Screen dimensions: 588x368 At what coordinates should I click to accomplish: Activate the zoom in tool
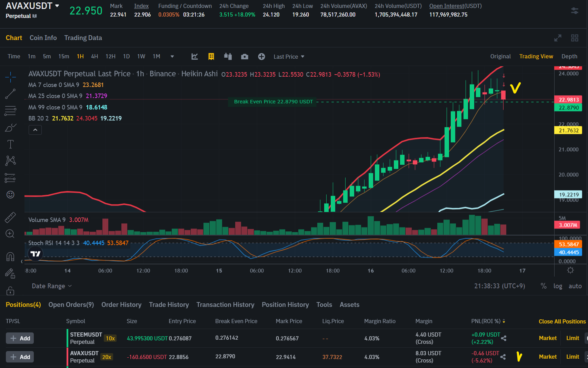pos(10,234)
